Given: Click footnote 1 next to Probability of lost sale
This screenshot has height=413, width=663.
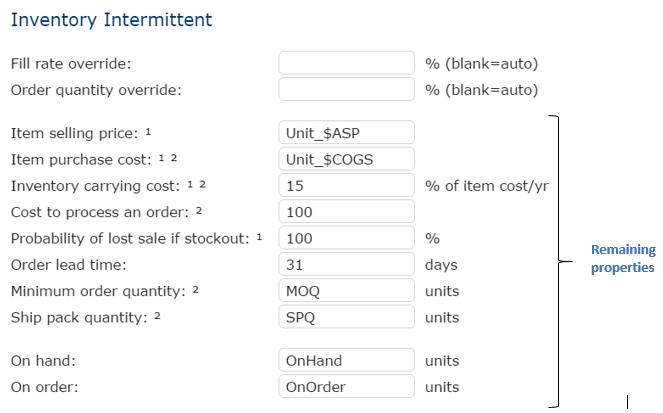Looking at the screenshot, I should (259, 237).
